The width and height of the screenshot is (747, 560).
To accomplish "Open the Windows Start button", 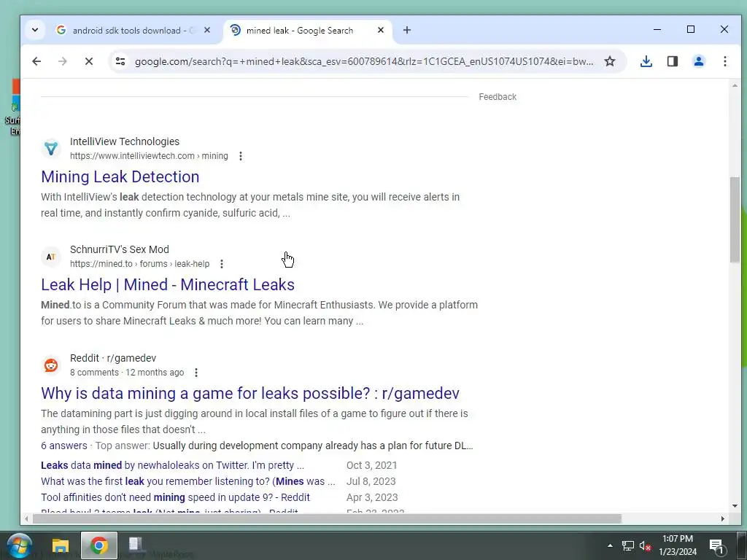I will pos(20,545).
